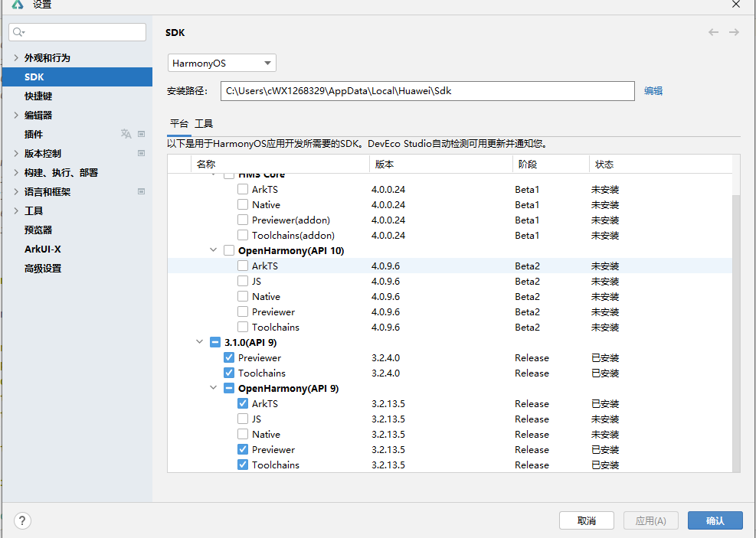Click the project-level icon beside 语言和框架
This screenshot has height=538, width=756.
[141, 191]
